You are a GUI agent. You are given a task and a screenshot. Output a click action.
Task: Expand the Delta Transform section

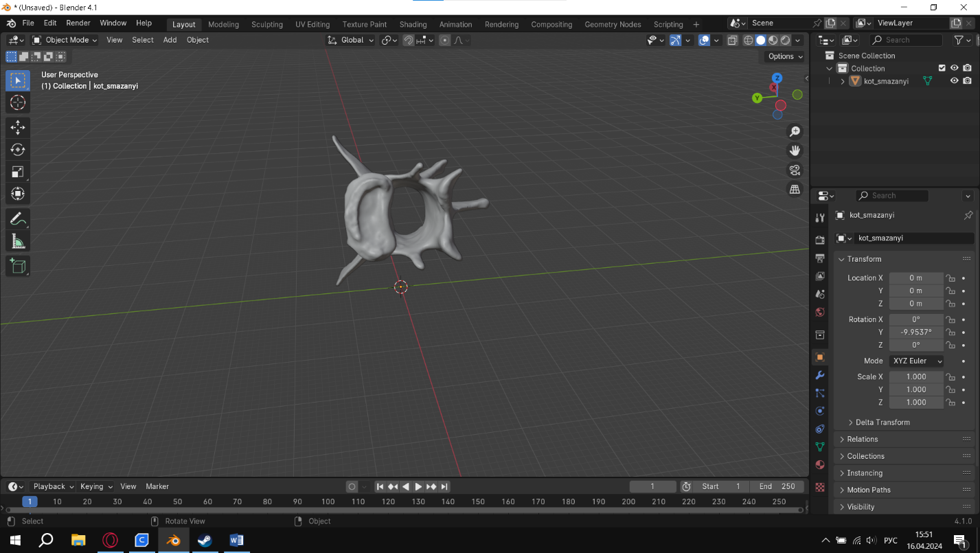click(x=882, y=422)
